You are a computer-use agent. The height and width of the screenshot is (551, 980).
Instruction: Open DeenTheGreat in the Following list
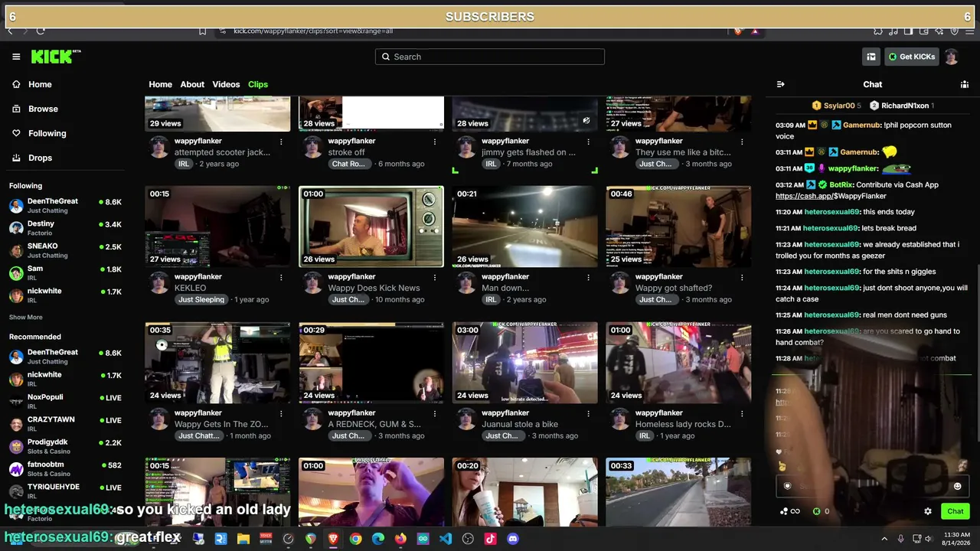pos(66,205)
